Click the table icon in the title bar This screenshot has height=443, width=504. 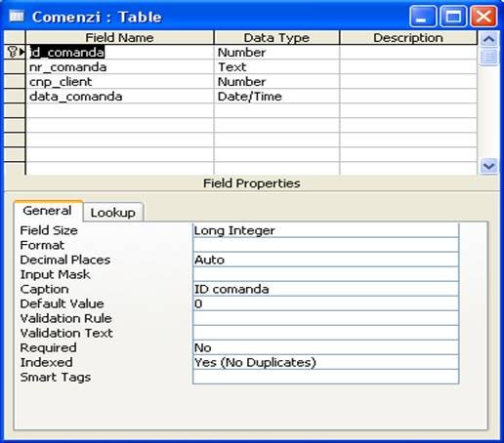(17, 17)
